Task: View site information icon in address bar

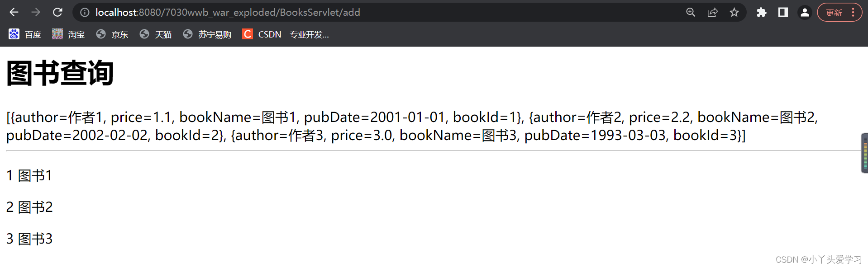Action: 85,12
